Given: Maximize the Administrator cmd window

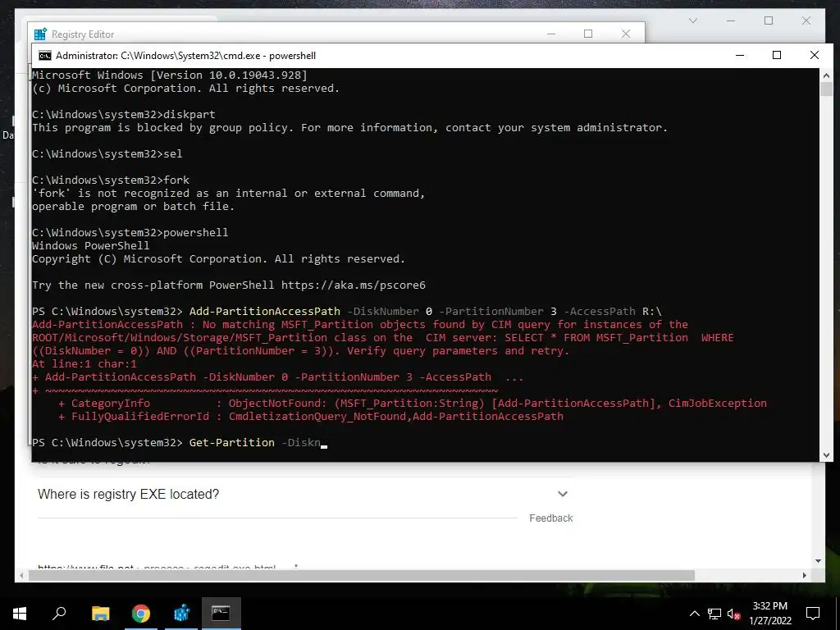Looking at the screenshot, I should pyautogui.click(x=777, y=55).
